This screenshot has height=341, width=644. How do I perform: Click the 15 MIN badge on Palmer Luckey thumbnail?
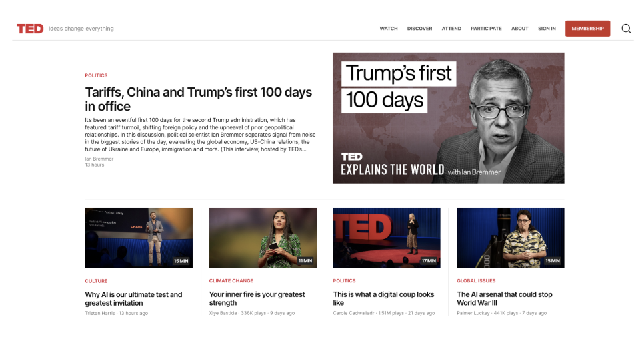click(x=553, y=261)
